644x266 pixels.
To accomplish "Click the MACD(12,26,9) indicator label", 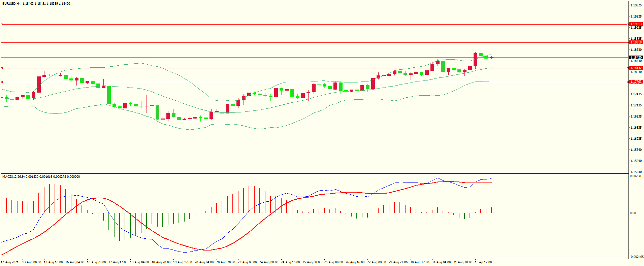I will pyautogui.click(x=13, y=177).
